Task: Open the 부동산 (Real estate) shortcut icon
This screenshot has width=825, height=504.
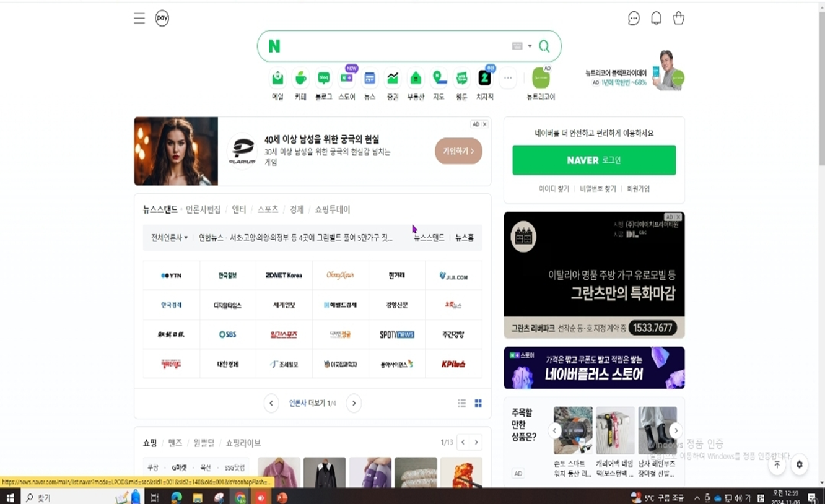Action: [x=416, y=78]
